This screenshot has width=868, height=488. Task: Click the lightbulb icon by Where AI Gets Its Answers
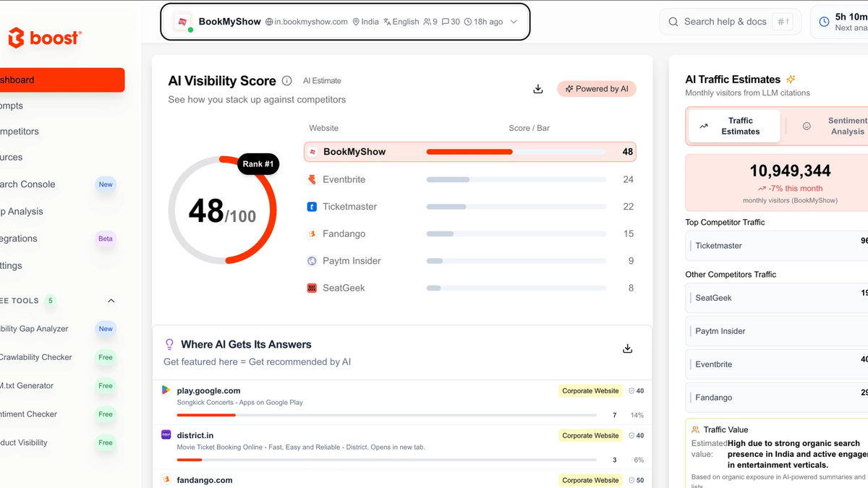pyautogui.click(x=170, y=344)
